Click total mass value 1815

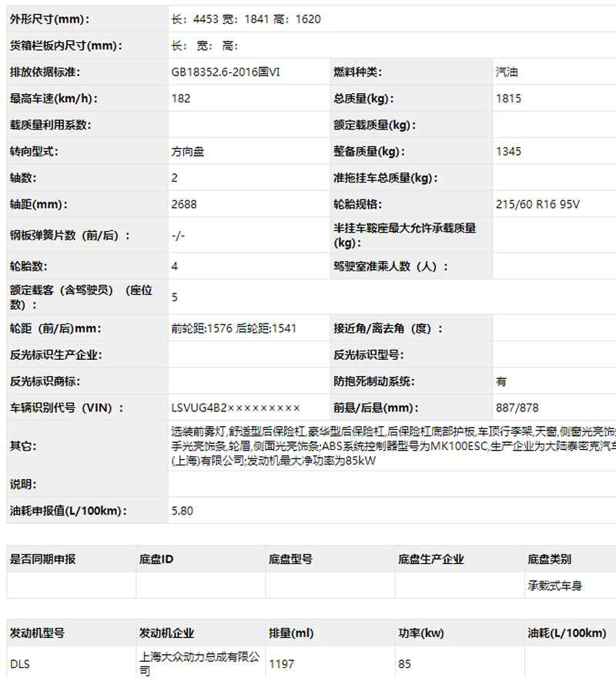tap(508, 99)
